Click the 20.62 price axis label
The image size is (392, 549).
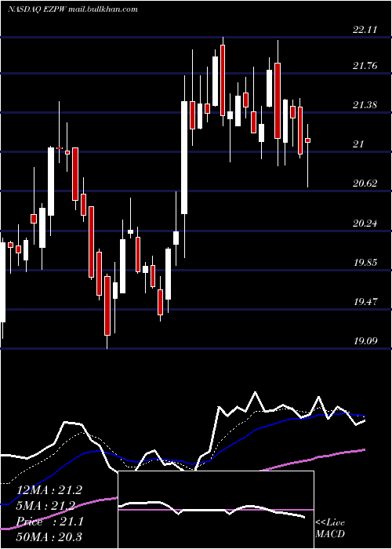(365, 183)
